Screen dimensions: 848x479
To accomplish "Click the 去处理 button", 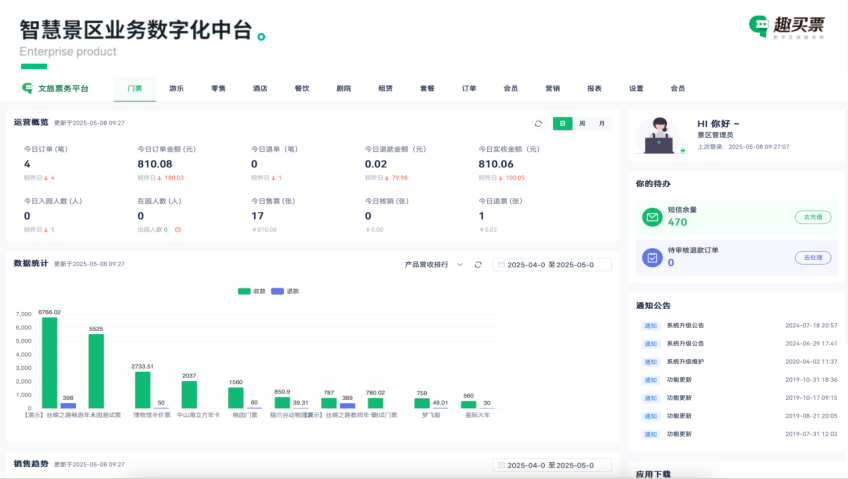I will 813,257.
